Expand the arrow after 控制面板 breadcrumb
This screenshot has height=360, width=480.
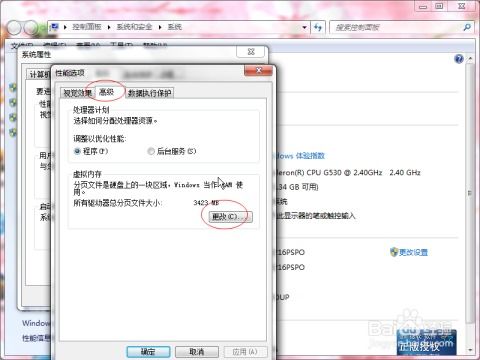point(109,27)
